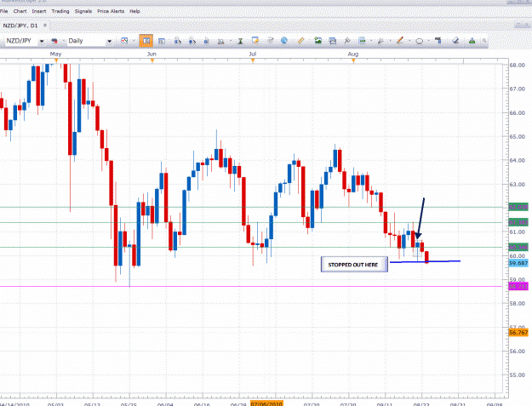Open the Chart menu
Screen dimensions: 532x406
click(20, 11)
